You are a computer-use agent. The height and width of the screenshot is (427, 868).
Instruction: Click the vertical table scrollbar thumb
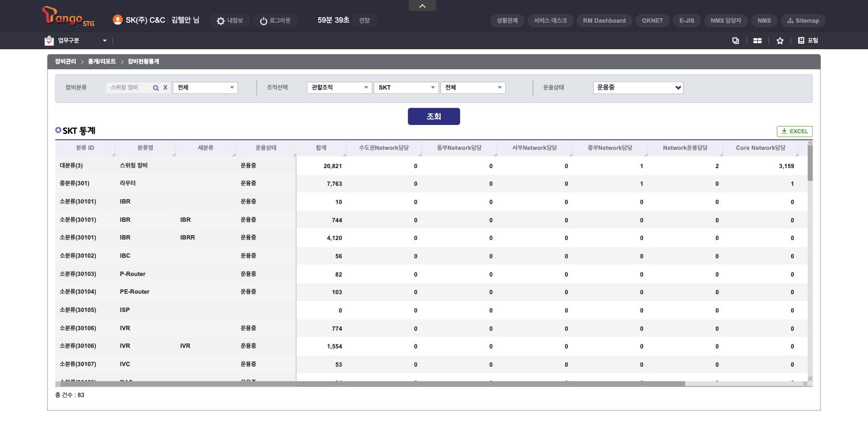pos(810,163)
